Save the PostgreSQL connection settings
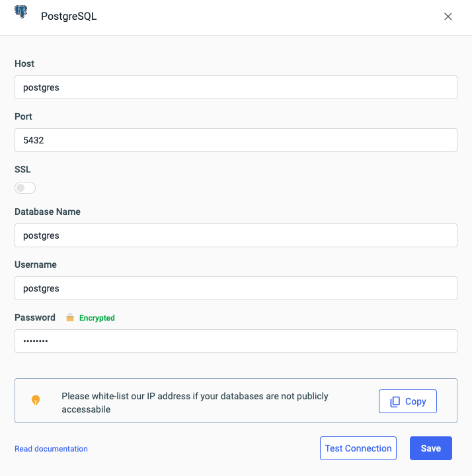The width and height of the screenshot is (472, 476). coord(430,448)
